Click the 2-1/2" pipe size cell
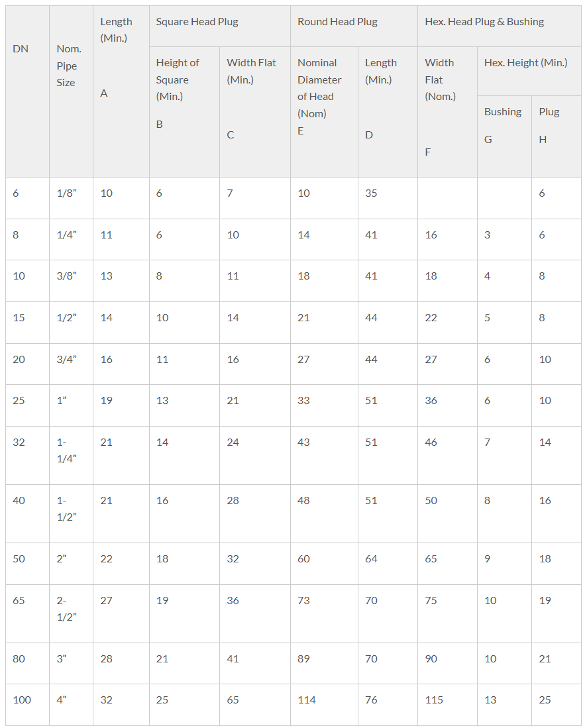This screenshot has width=587, height=728. 71,614
